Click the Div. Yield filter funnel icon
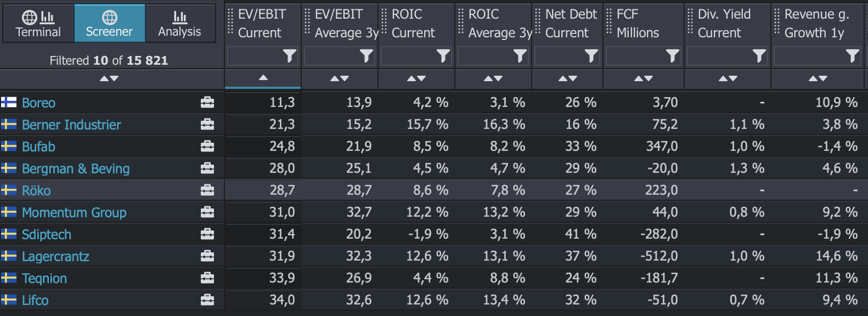The height and width of the screenshot is (316, 868). coord(759,56)
